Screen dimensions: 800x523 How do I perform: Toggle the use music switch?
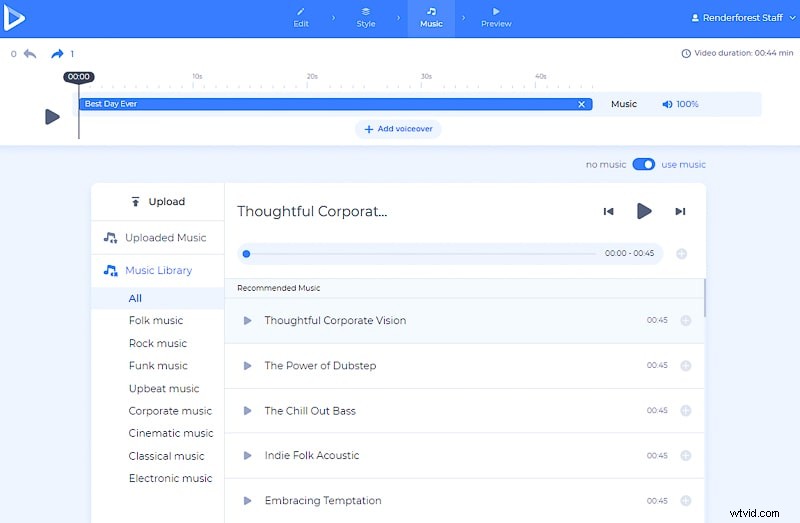[x=643, y=164]
